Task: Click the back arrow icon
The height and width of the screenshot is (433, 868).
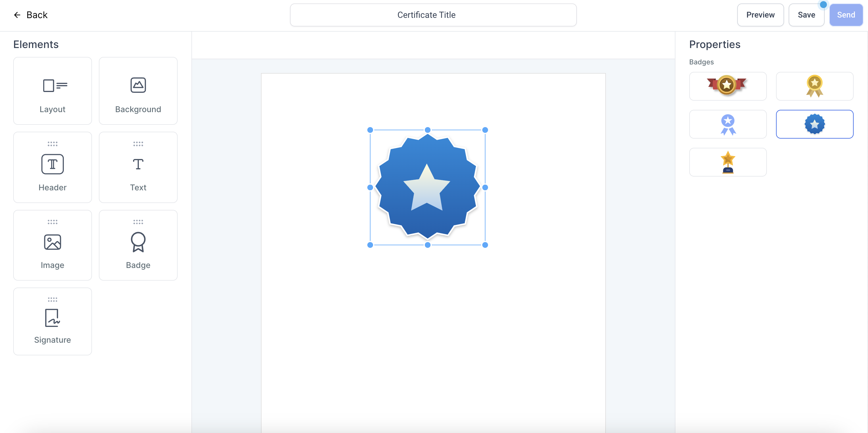Action: click(17, 15)
